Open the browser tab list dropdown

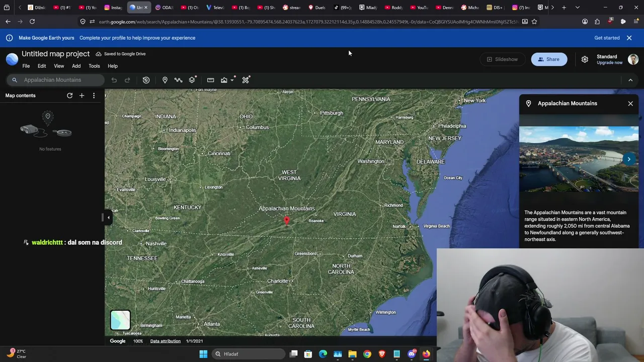(577, 8)
